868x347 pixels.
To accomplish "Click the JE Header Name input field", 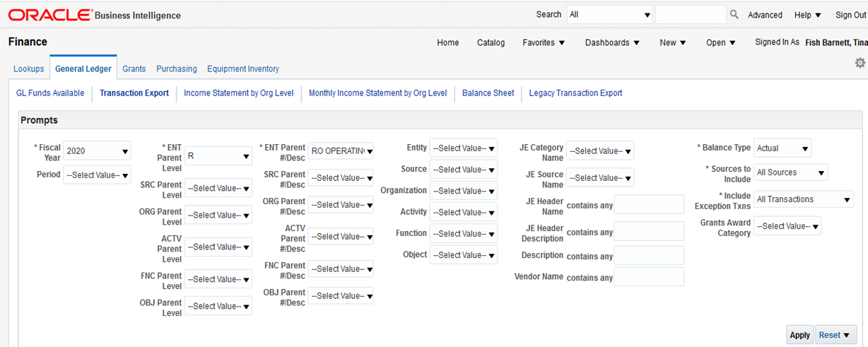I will (x=648, y=204).
